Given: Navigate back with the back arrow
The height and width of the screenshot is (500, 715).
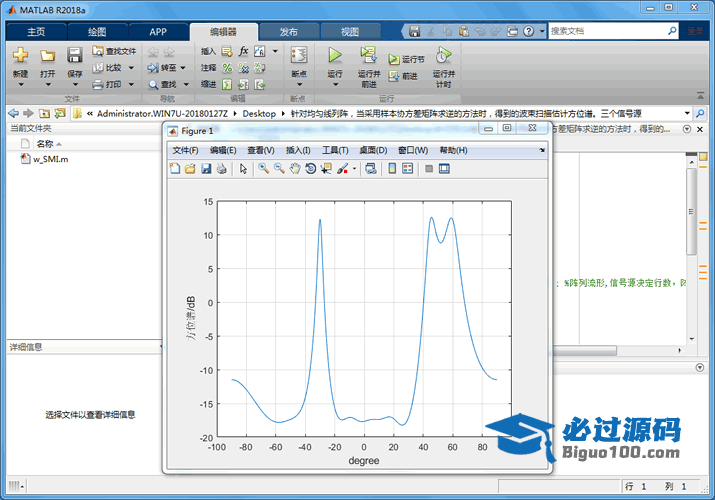Looking at the screenshot, I should click(x=13, y=113).
